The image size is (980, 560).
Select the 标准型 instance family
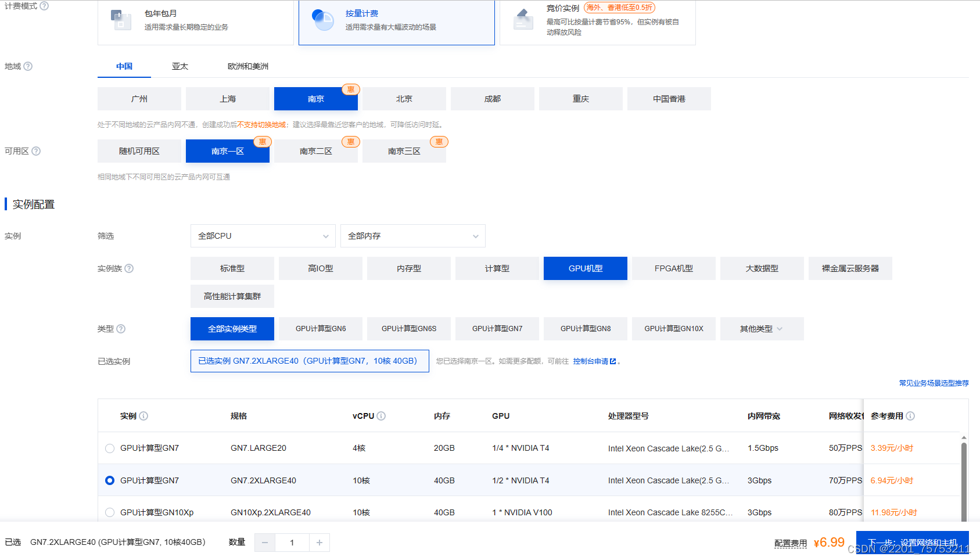(232, 268)
